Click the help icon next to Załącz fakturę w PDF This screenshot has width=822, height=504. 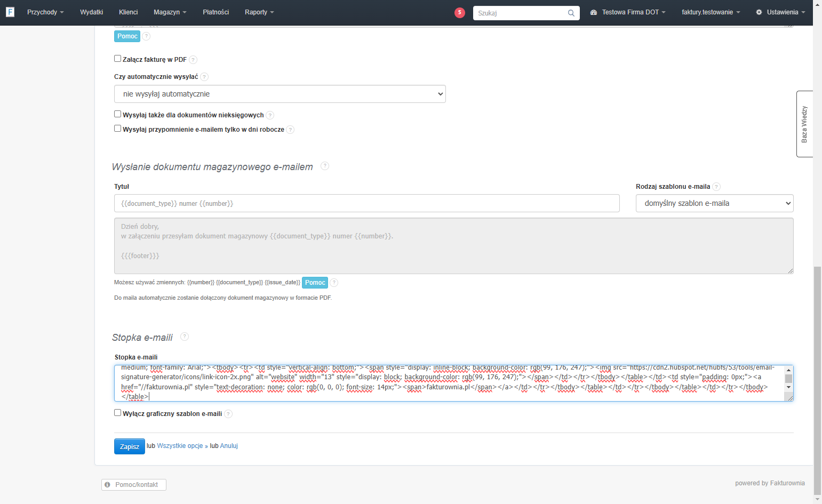click(193, 60)
